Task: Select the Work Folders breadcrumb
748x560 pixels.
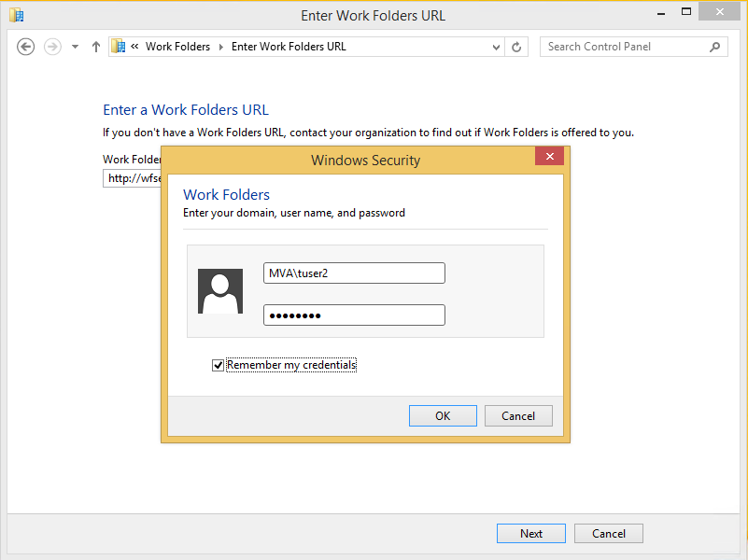Action: [x=177, y=47]
